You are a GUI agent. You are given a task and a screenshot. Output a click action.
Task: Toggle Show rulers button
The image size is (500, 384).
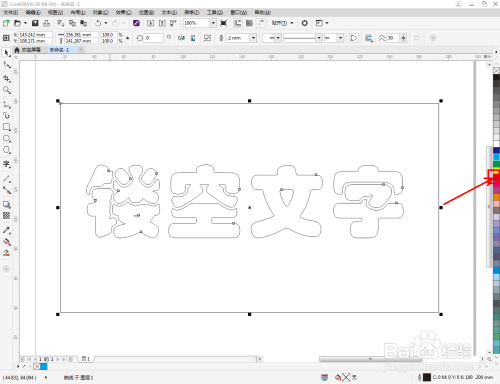tap(238, 23)
